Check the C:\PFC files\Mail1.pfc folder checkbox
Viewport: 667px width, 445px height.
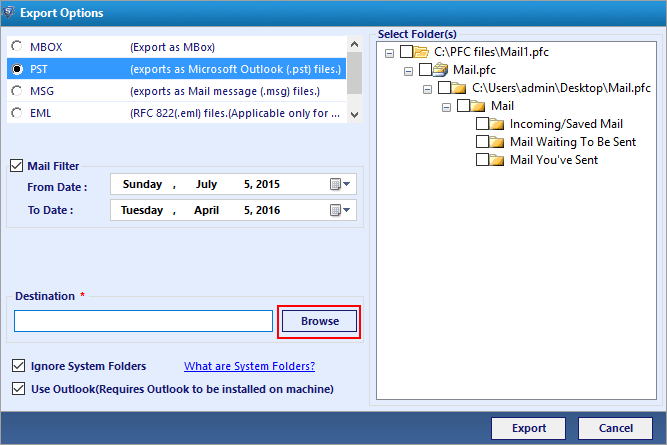406,51
